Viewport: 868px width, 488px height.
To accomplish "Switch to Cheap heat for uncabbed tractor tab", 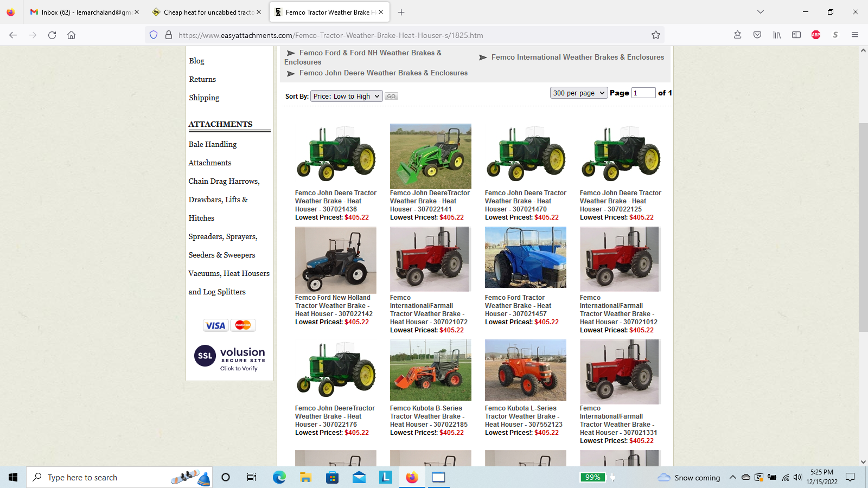I will point(207,12).
